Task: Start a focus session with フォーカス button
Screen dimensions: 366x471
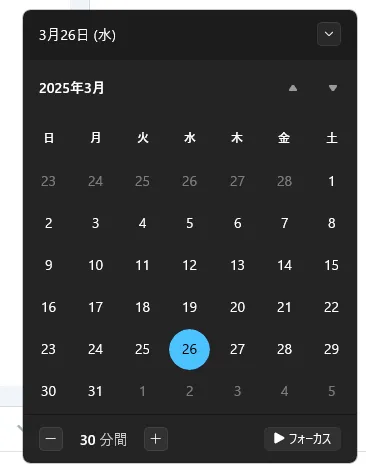Action: [x=302, y=439]
